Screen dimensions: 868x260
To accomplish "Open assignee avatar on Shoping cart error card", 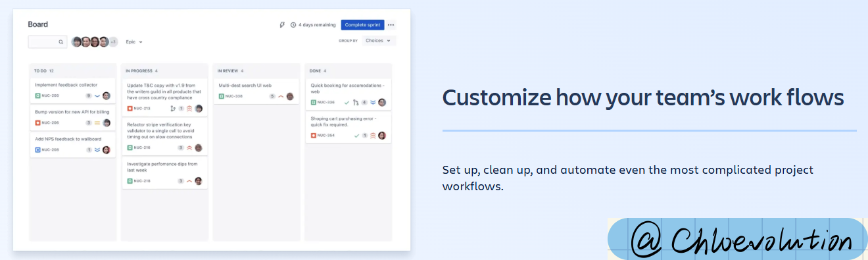I will click(382, 135).
